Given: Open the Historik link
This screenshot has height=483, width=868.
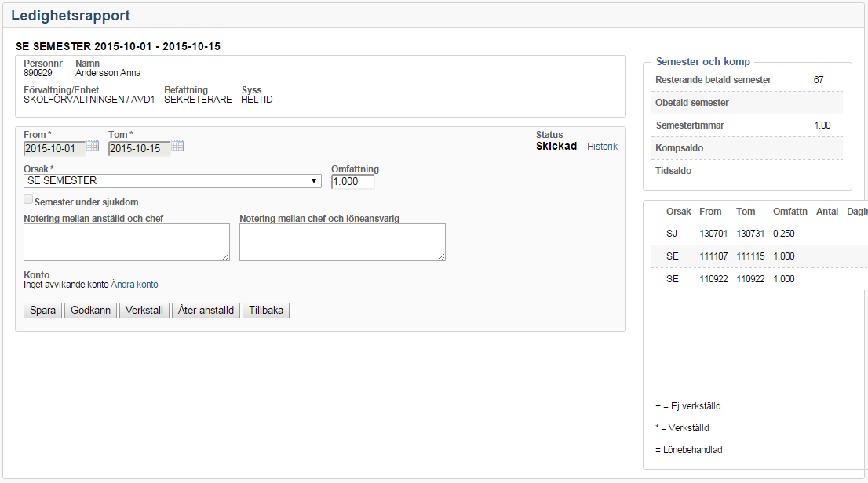Looking at the screenshot, I should (602, 147).
